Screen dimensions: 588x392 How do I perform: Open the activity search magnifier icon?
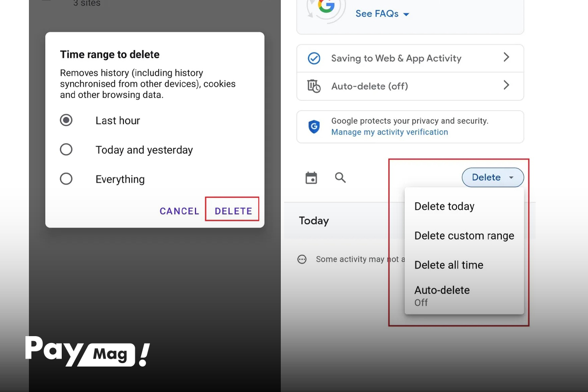[341, 177]
